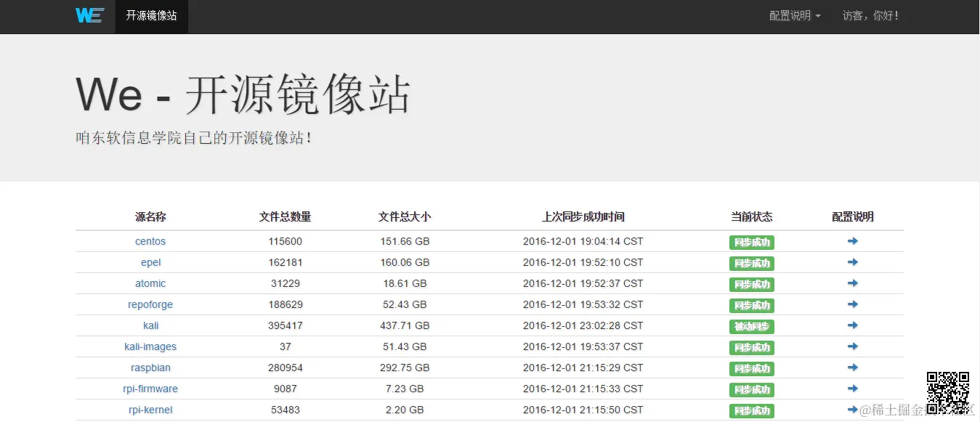Open the raspbian mirror link
Screen dimensions: 980x422
coord(150,368)
